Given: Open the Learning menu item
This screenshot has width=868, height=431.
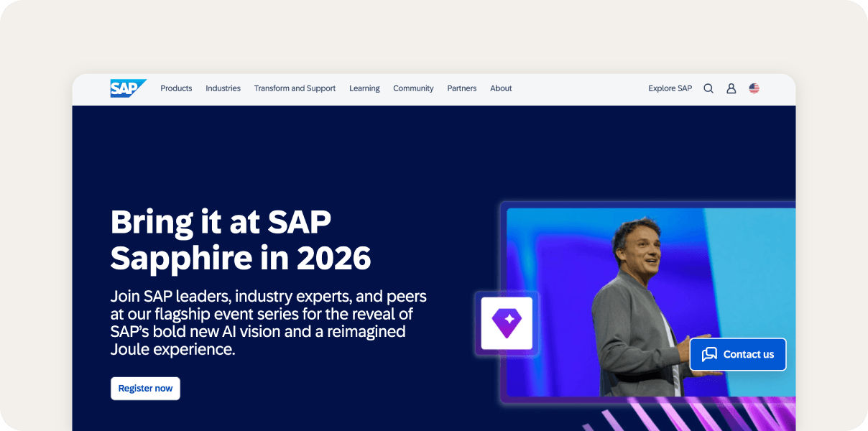Looking at the screenshot, I should [x=364, y=88].
